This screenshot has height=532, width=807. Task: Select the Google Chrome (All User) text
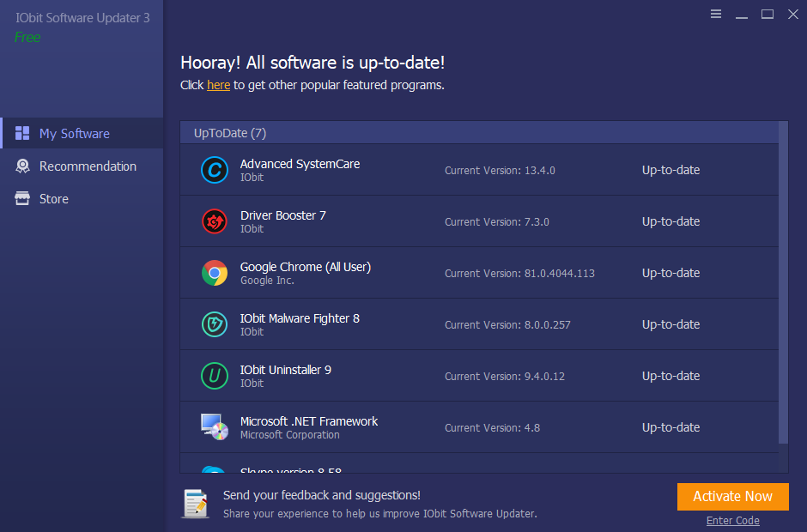pyautogui.click(x=306, y=267)
